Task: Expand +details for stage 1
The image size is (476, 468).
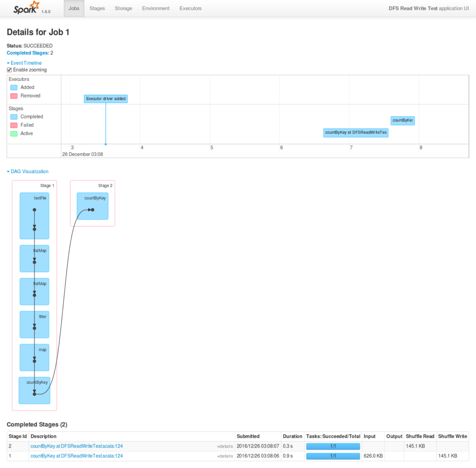Action: 225,456
